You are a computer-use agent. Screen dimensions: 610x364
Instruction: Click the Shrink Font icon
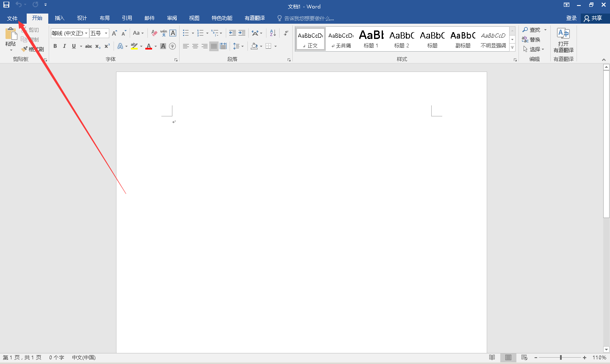click(124, 33)
